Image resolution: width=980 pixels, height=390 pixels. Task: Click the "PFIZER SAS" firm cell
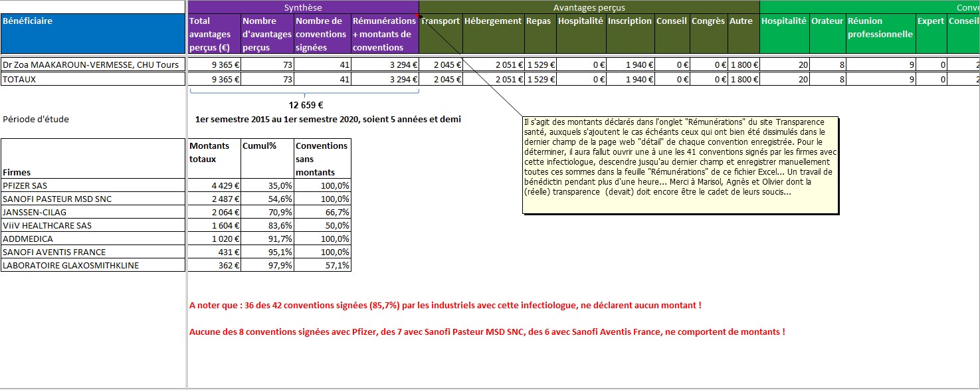(93, 185)
